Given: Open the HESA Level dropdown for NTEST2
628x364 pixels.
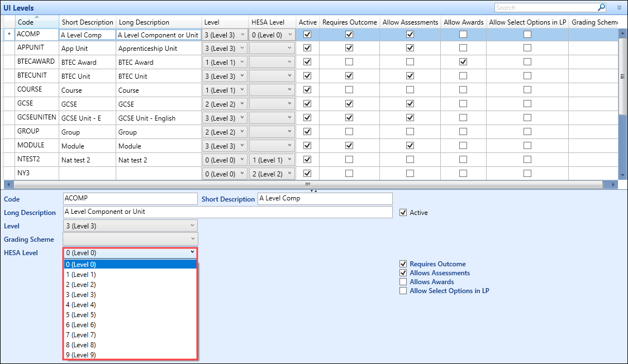Looking at the screenshot, I should pos(288,160).
